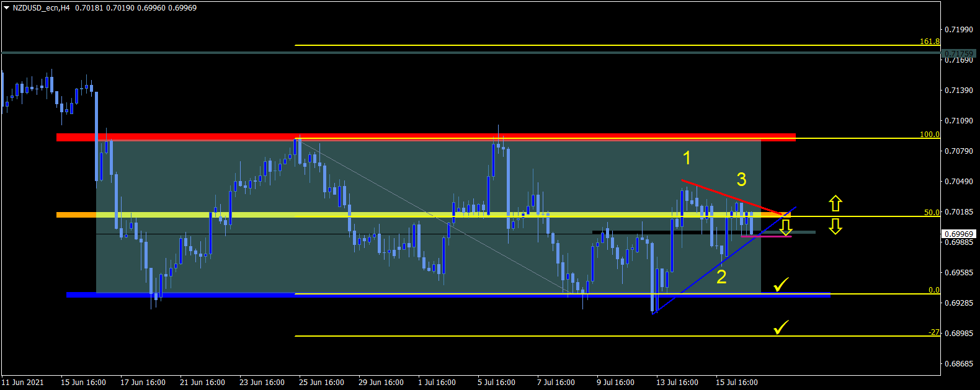Click the 15 Jul 16:00 time label
Screen dimensions: 980x390
(x=737, y=382)
